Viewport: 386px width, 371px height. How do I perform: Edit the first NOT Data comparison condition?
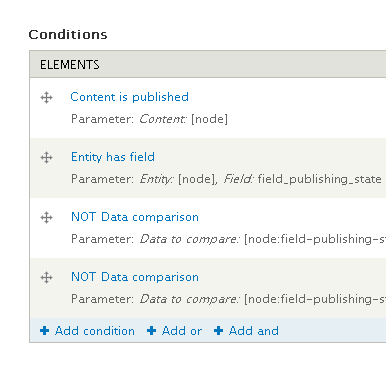point(135,217)
